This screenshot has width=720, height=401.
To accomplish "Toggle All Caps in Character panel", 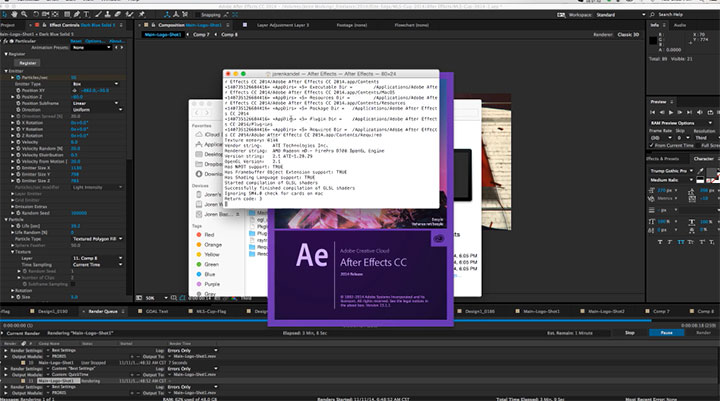I will pyautogui.click(x=681, y=242).
